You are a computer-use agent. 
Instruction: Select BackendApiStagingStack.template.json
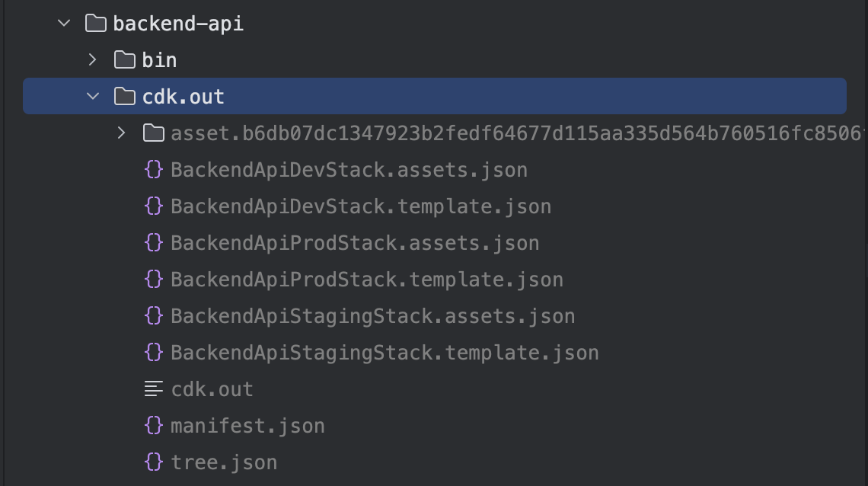tap(385, 353)
